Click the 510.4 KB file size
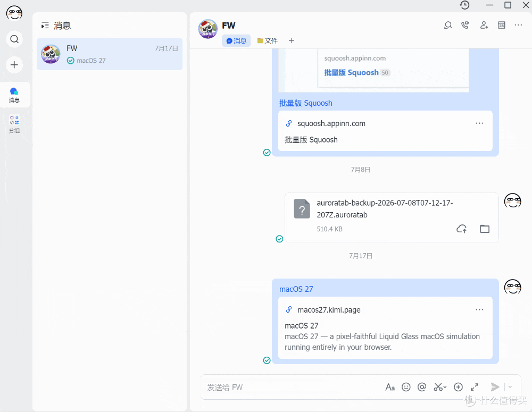 (x=329, y=229)
